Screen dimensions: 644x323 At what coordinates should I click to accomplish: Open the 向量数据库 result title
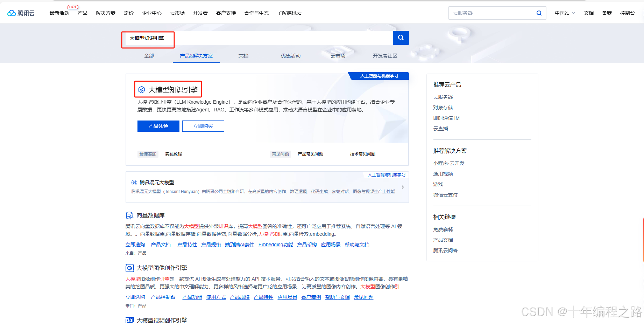(x=151, y=215)
